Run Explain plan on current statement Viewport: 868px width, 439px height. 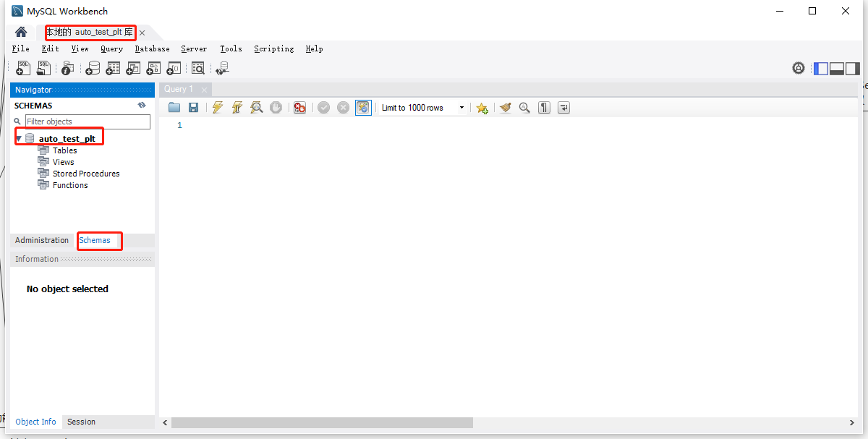256,108
